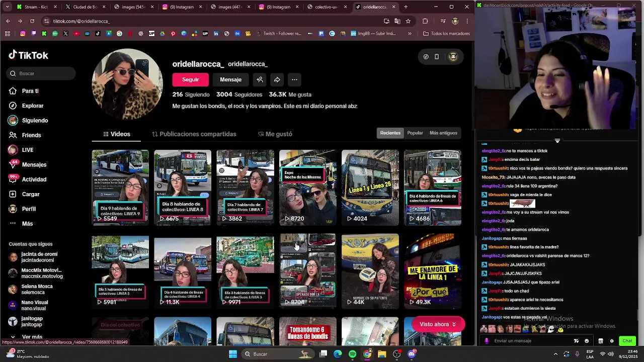Click TikTok Buscar search field
Image resolution: width=644 pixels, height=362 pixels.
41,73
